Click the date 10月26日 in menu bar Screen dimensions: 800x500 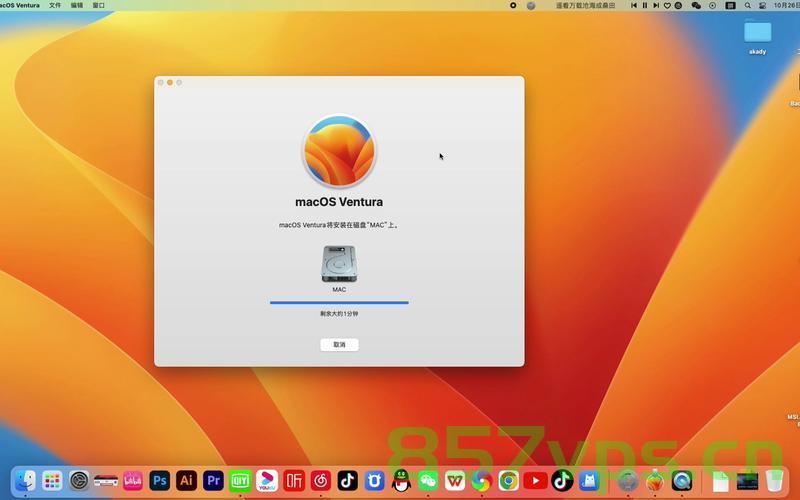(787, 5)
